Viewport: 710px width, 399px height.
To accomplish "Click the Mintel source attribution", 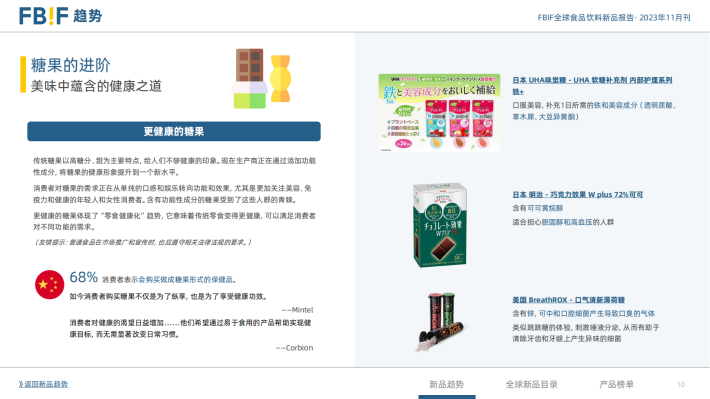I will [297, 310].
